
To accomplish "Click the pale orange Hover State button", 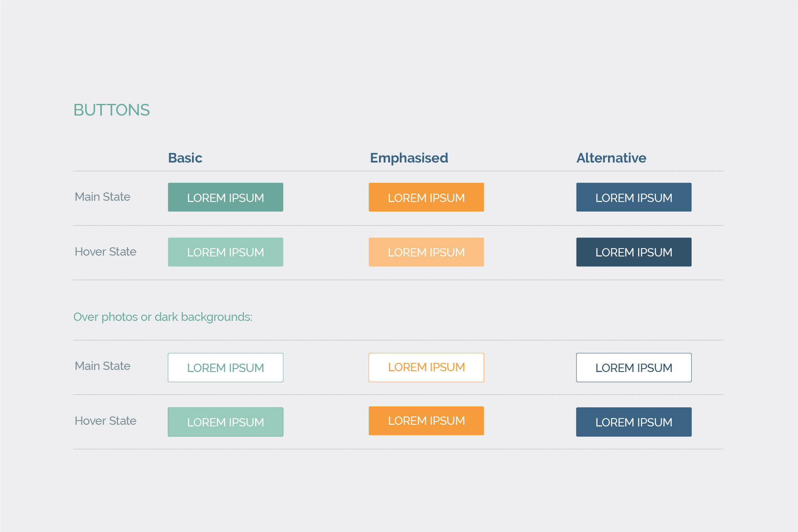I will point(426,252).
